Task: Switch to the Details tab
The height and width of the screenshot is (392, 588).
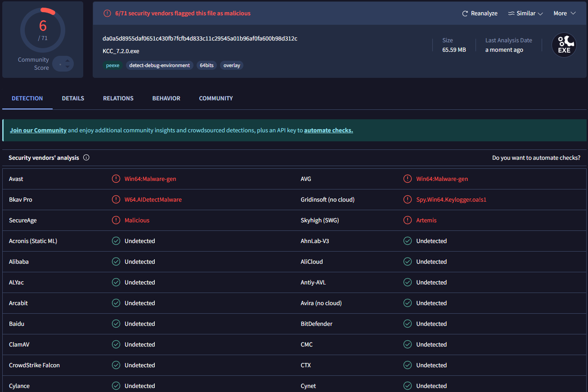Action: tap(73, 99)
